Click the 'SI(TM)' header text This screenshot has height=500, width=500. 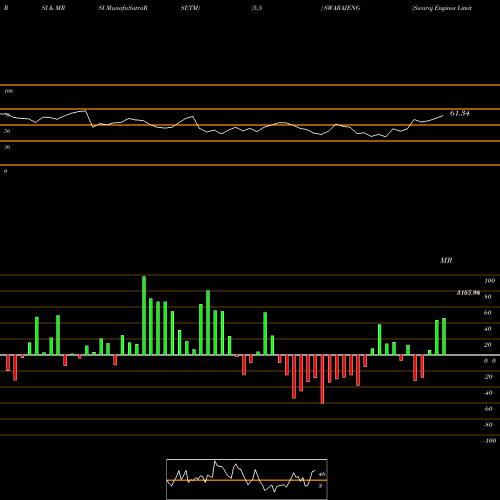click(x=190, y=8)
